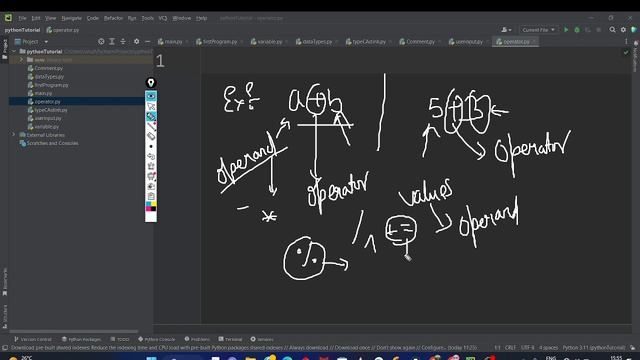Image resolution: width=640 pixels, height=360 pixels.
Task: Choose brush size dot in annotation toolbar
Action: pos(151,146)
